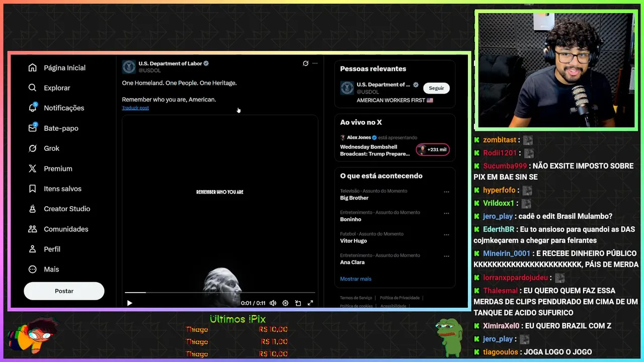Follow USDOL with Seguir button

pos(436,88)
